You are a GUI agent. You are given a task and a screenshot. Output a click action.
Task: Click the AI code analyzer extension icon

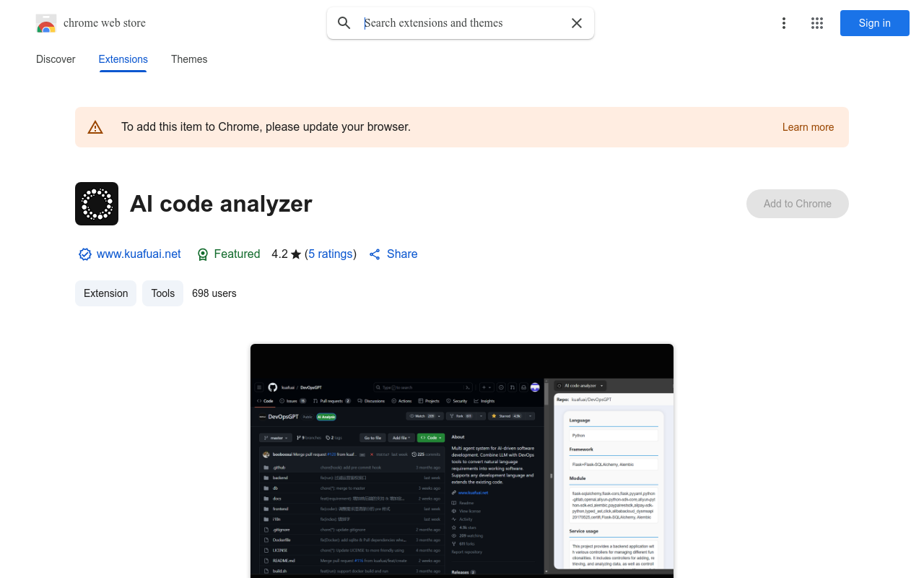point(97,204)
